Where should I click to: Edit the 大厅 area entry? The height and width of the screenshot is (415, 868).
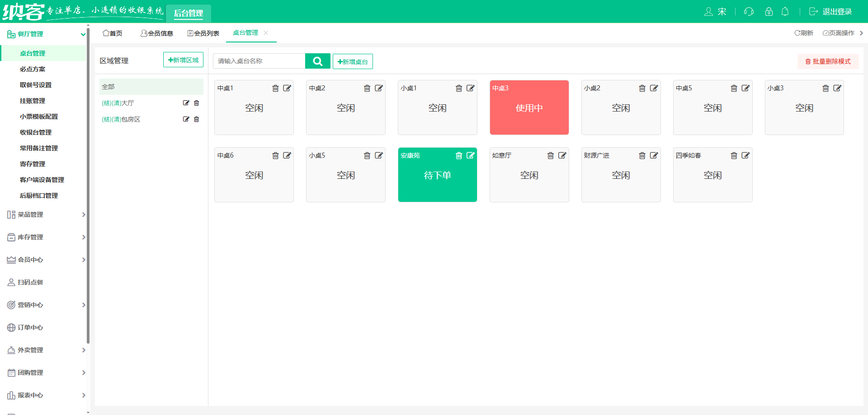coord(186,103)
